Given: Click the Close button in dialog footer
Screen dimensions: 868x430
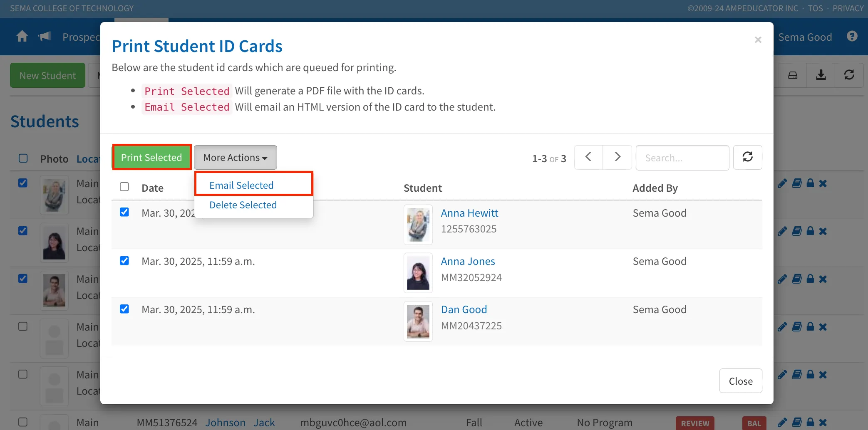Looking at the screenshot, I should tap(741, 381).
